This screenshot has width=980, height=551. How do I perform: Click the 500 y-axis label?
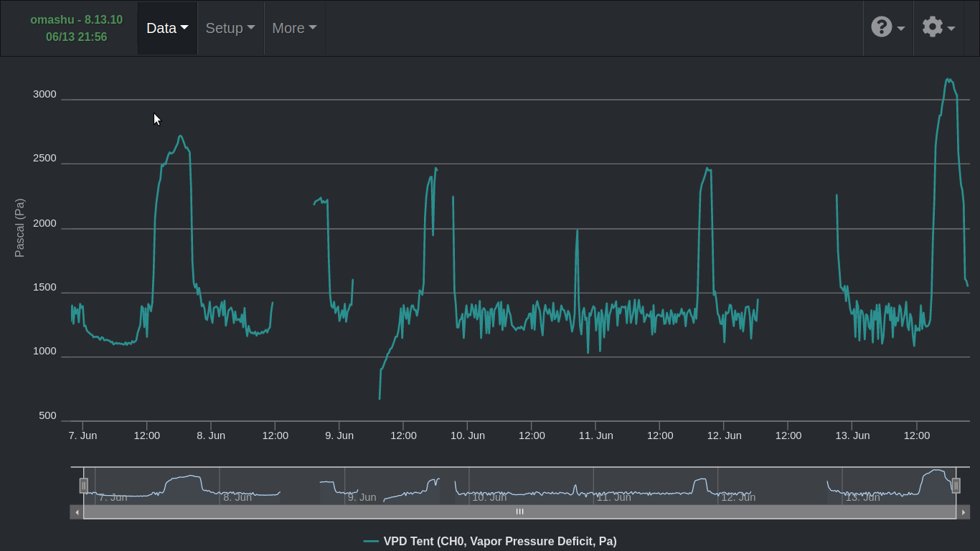[47, 416]
